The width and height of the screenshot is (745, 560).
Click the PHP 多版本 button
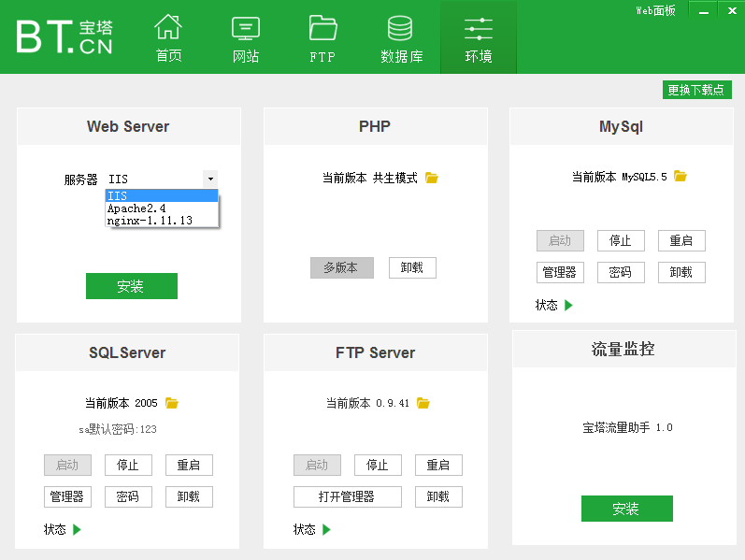tap(342, 267)
